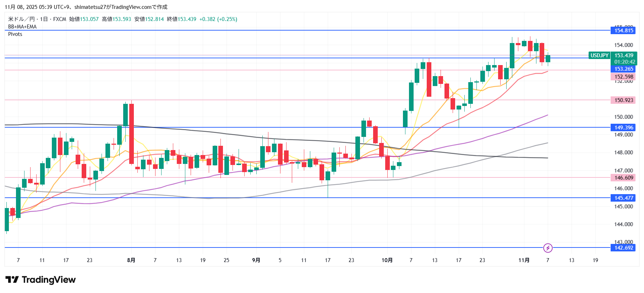The height and width of the screenshot is (293, 644).
Task: Click the 145.477 blue price label
Action: pos(623,198)
